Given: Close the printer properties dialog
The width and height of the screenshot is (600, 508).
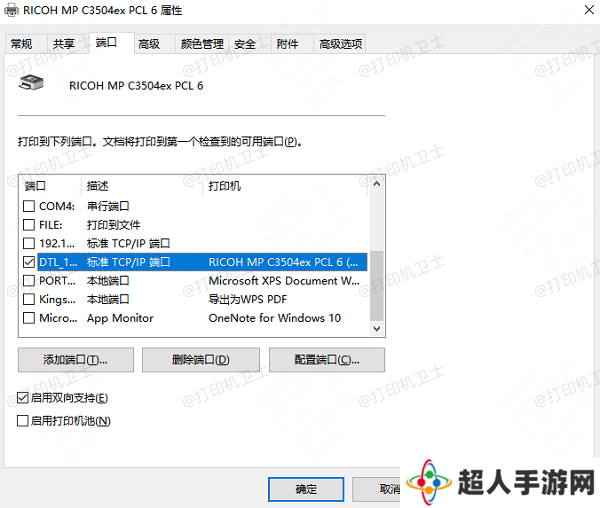Looking at the screenshot, I should 589,10.
